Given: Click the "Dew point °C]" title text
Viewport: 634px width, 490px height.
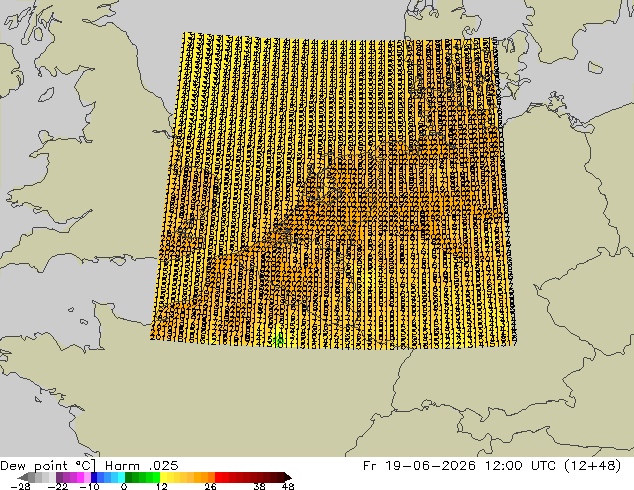Looking at the screenshot, I should click(48, 466).
